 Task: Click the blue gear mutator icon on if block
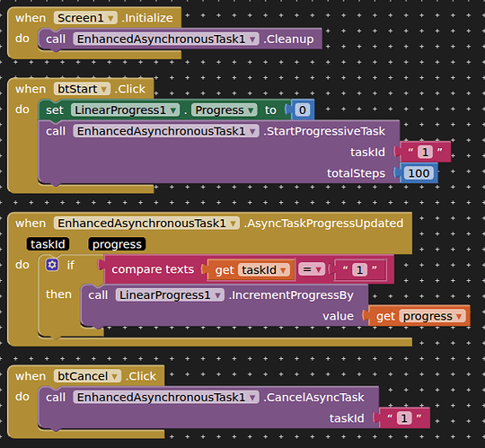point(52,265)
